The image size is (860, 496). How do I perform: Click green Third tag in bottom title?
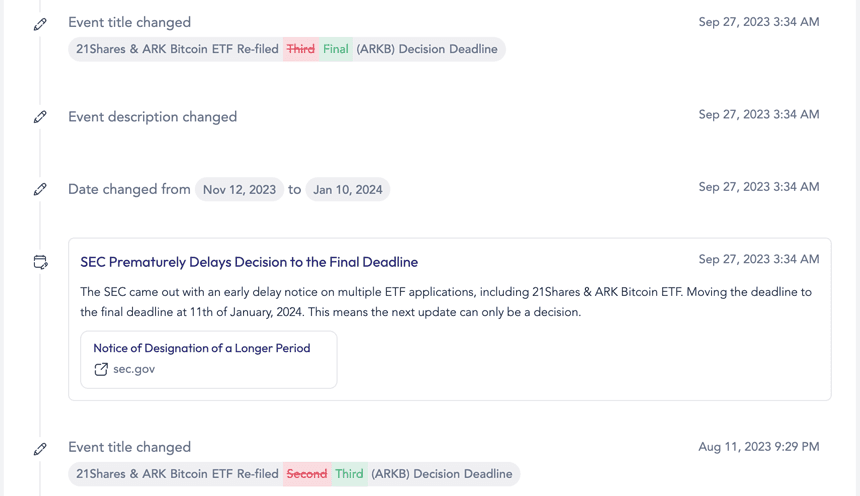tap(349, 474)
